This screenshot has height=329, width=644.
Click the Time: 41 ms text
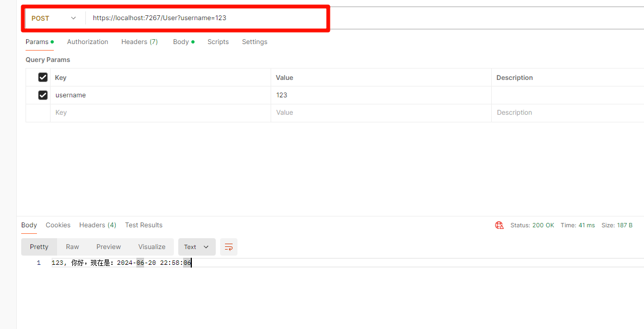[x=578, y=225]
